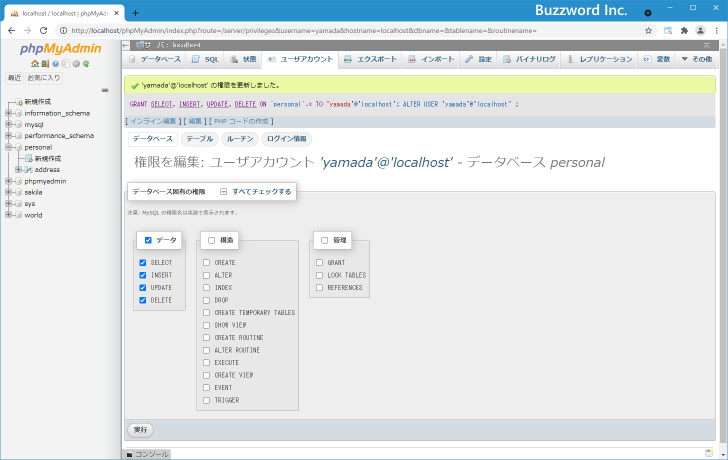Expand the sys database node

tap(8, 204)
